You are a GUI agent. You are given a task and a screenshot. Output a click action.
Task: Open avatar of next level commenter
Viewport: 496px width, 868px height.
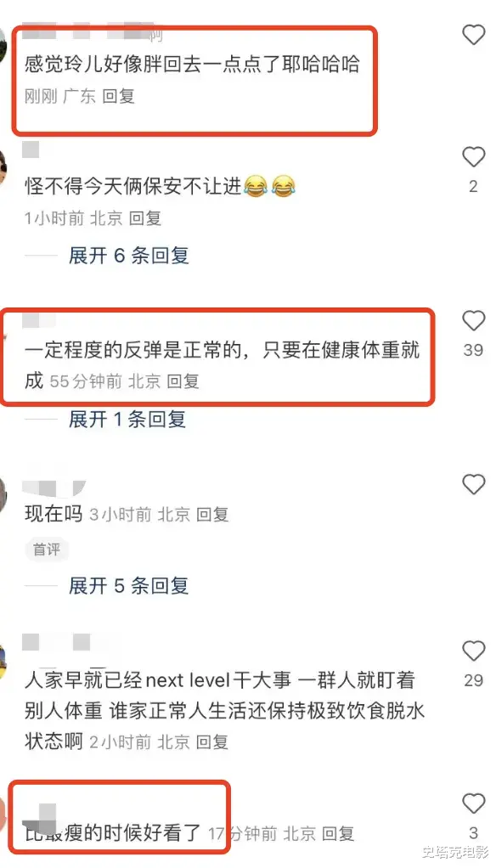pos(3,662)
